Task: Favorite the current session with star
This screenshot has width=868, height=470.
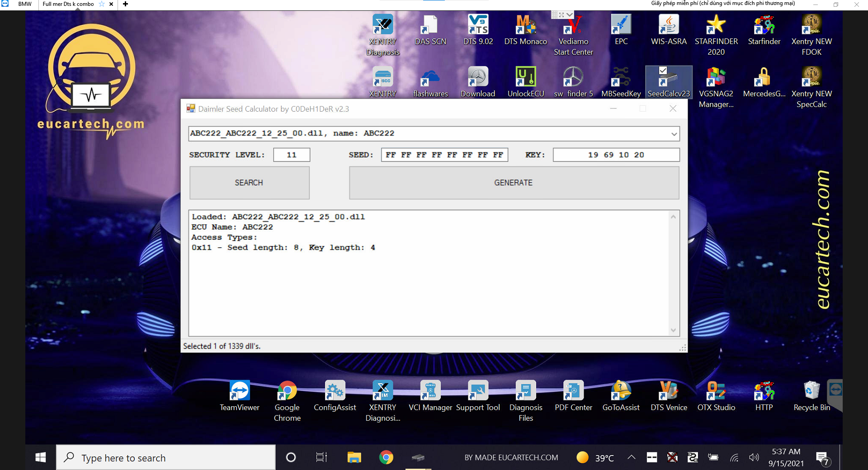Action: click(102, 4)
